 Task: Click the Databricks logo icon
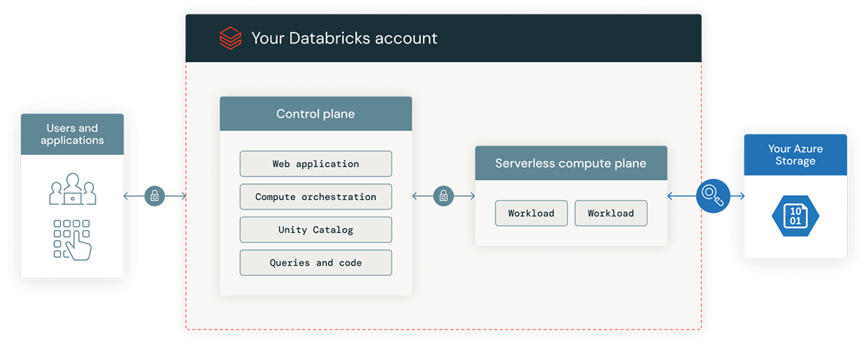(230, 38)
